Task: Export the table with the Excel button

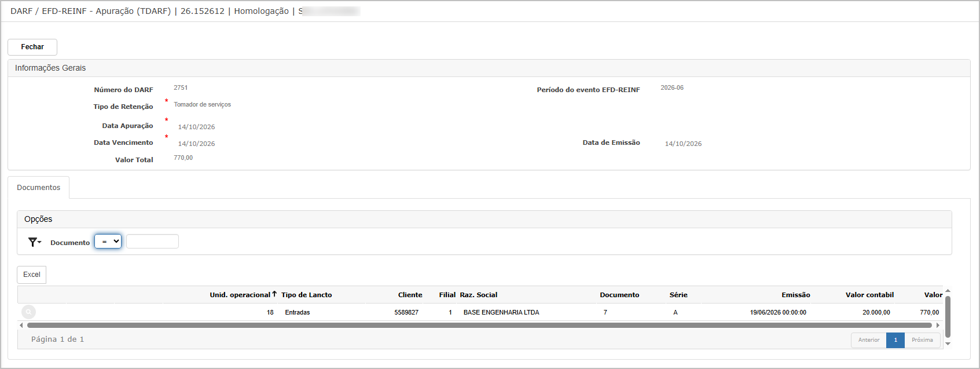Action: [32, 275]
